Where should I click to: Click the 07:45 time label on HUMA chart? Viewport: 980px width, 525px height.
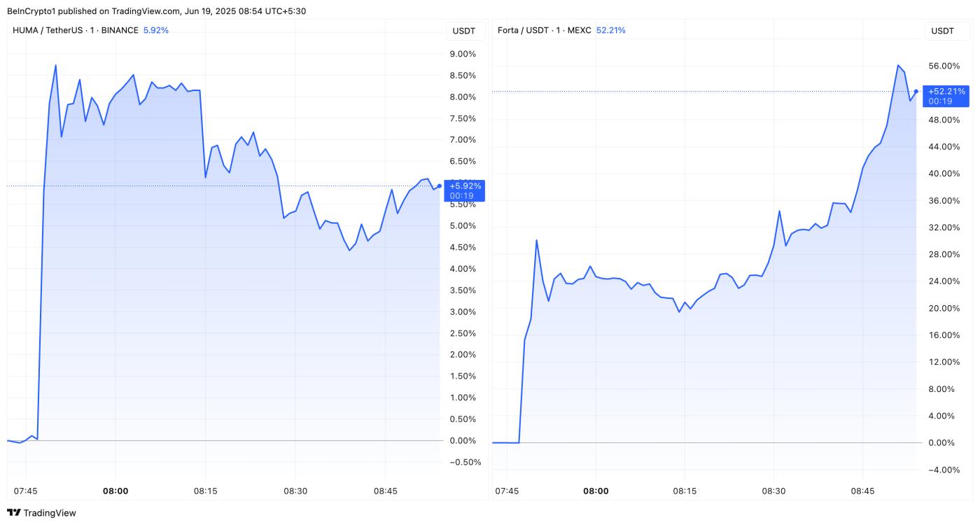pyautogui.click(x=26, y=491)
